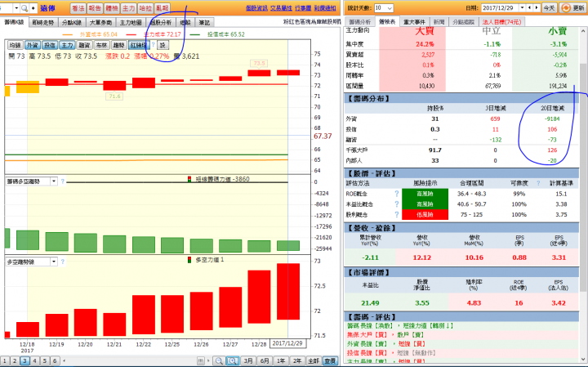Click help icon next to 籌碼多空趨勢 dropdown
Viewport: 588px width, 367px height.
click(x=63, y=181)
